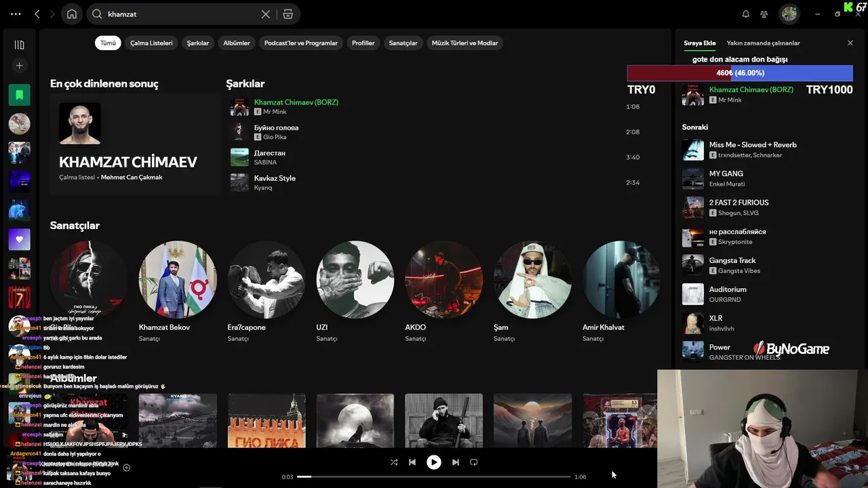Open the Browse icon beside search
The image size is (868, 488).
(288, 14)
